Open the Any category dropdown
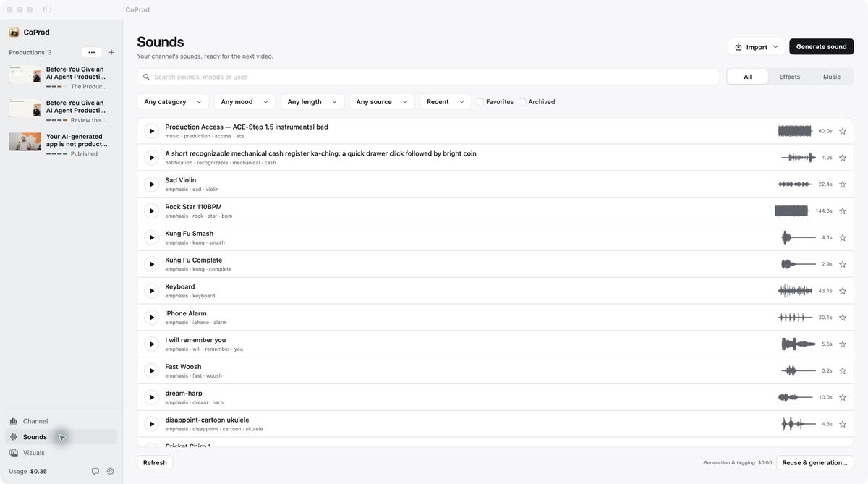The width and height of the screenshot is (868, 484). click(x=173, y=102)
